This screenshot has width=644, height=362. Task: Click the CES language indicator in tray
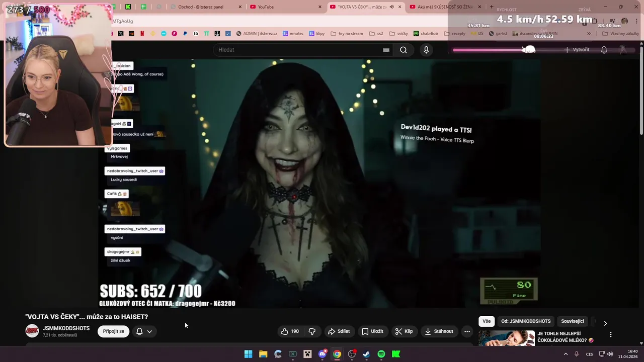(x=589, y=354)
